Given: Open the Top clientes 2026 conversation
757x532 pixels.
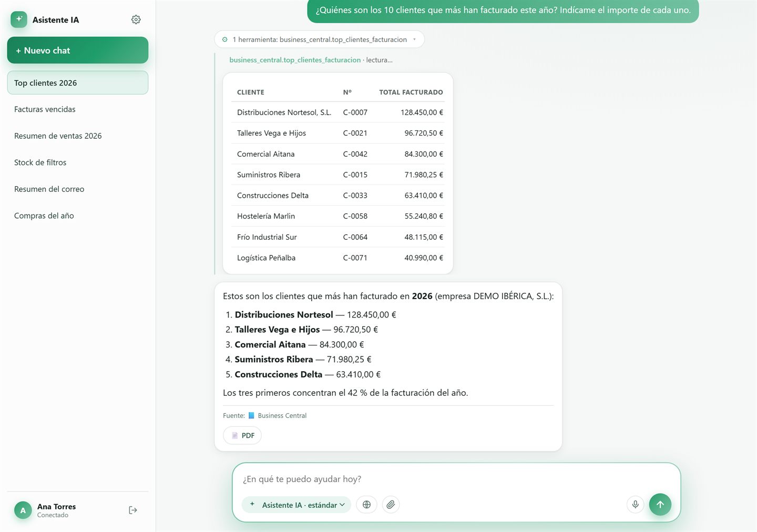Looking at the screenshot, I should 78,83.
